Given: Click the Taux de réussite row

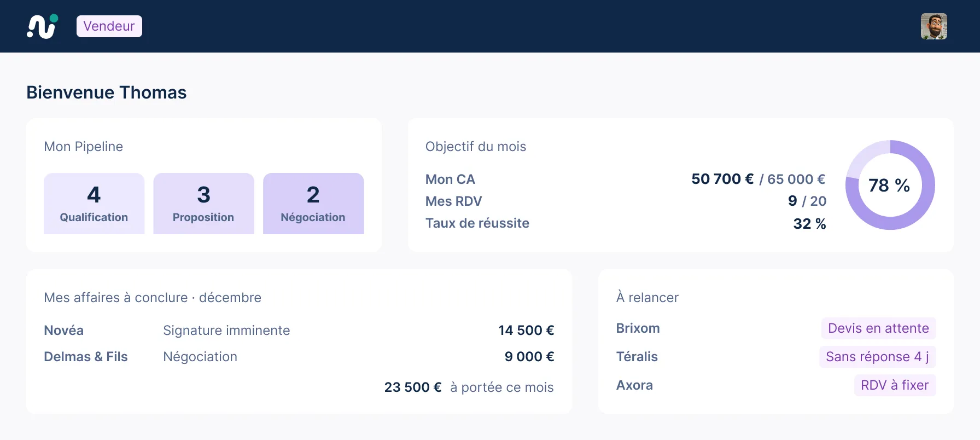Looking at the screenshot, I should coord(626,223).
